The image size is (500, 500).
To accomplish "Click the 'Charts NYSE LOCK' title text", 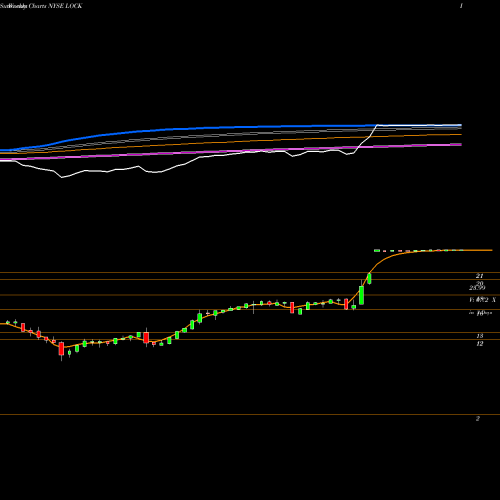I will [x=55, y=6].
